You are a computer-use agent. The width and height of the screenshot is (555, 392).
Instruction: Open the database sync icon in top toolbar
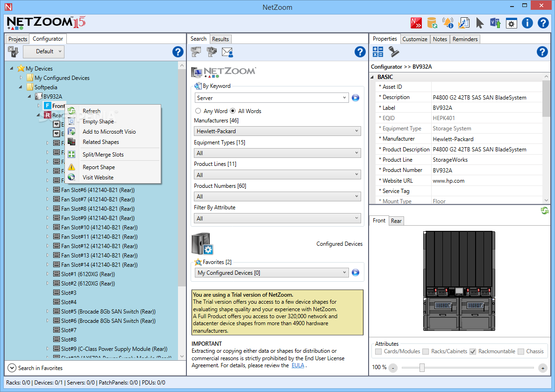point(432,23)
